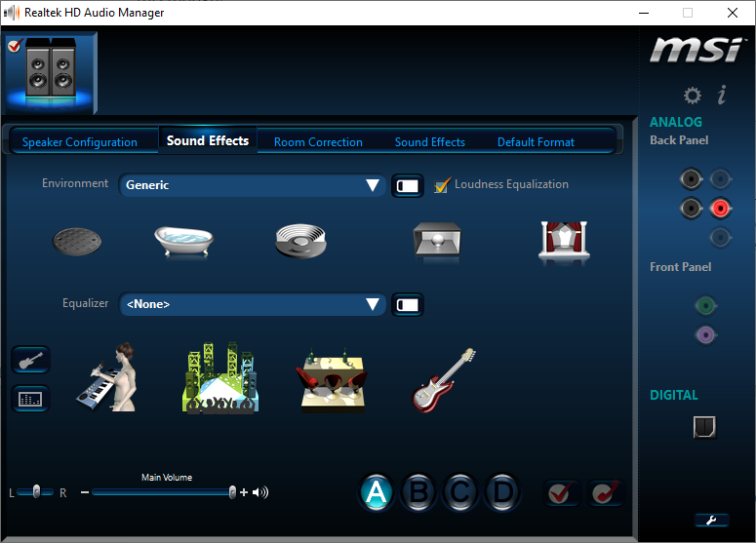Click the Environment label

75,183
